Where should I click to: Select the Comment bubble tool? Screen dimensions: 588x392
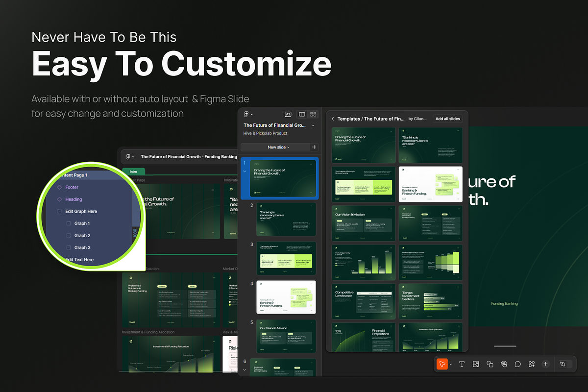(517, 364)
